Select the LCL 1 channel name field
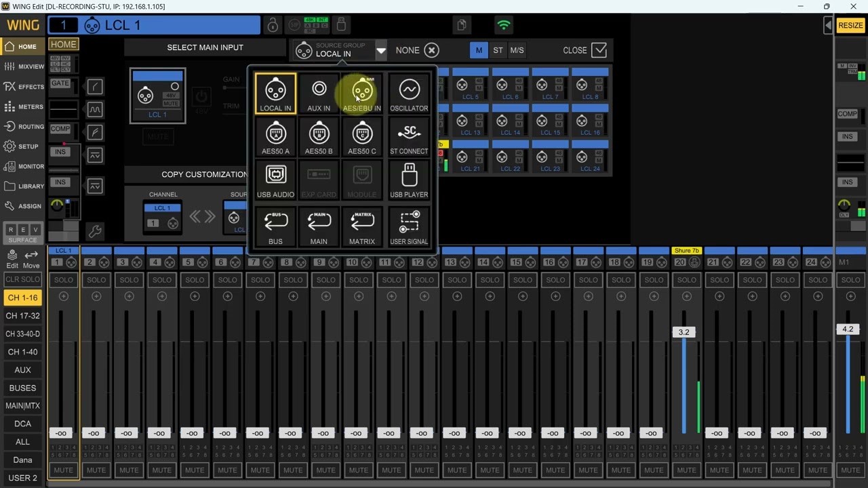Screen dimensions: 868x488 (153, 26)
